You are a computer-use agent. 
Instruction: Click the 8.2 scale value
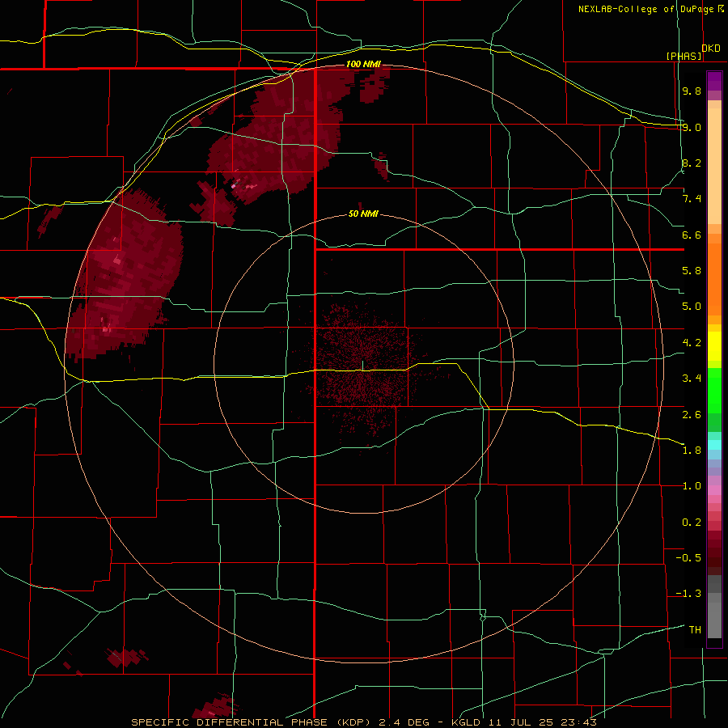click(x=692, y=163)
